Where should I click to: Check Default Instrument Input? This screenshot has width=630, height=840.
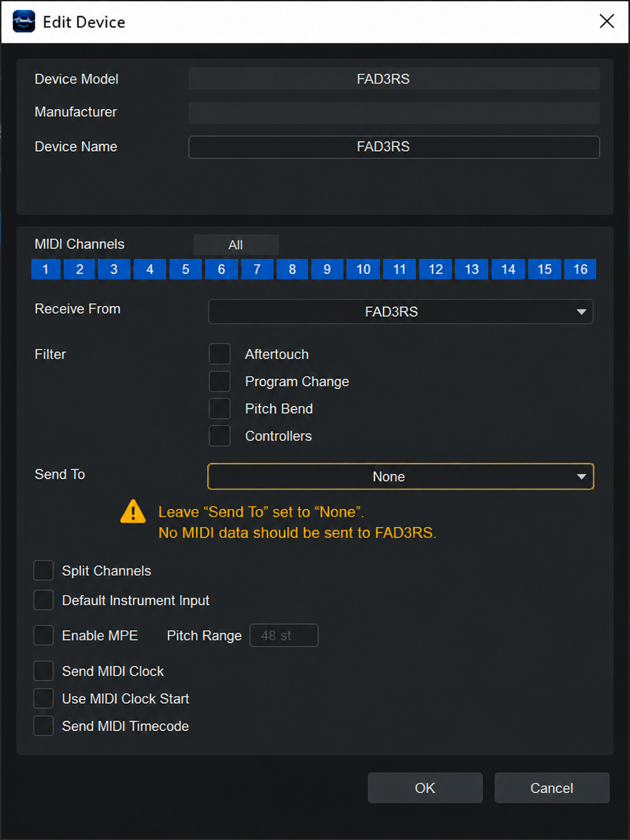pos(44,600)
